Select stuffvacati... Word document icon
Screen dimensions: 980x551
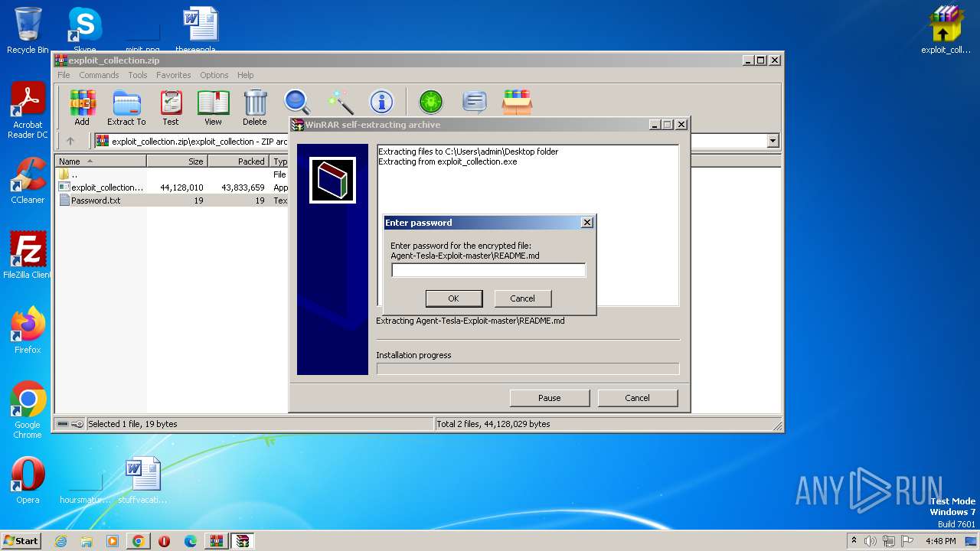point(143,481)
